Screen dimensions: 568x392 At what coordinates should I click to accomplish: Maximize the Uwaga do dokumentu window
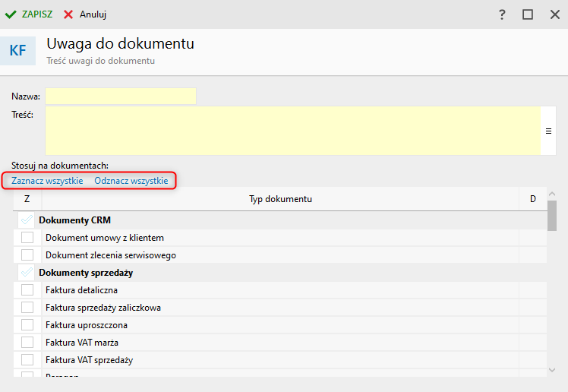(x=528, y=14)
